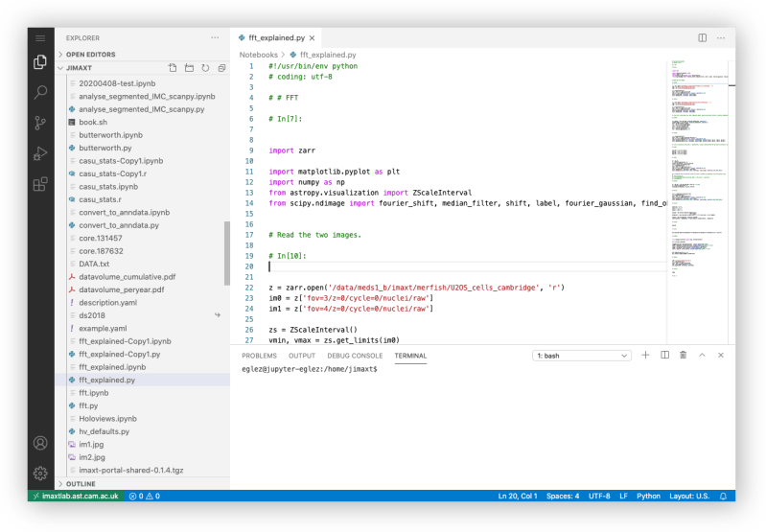Open notifications bell in status bar
The image size is (766, 532).
click(x=723, y=496)
